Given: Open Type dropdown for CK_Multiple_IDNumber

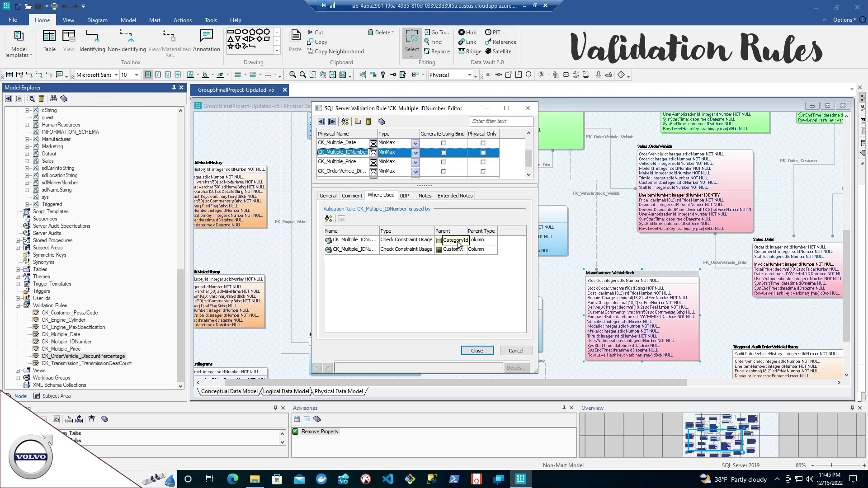Looking at the screenshot, I should point(415,153).
